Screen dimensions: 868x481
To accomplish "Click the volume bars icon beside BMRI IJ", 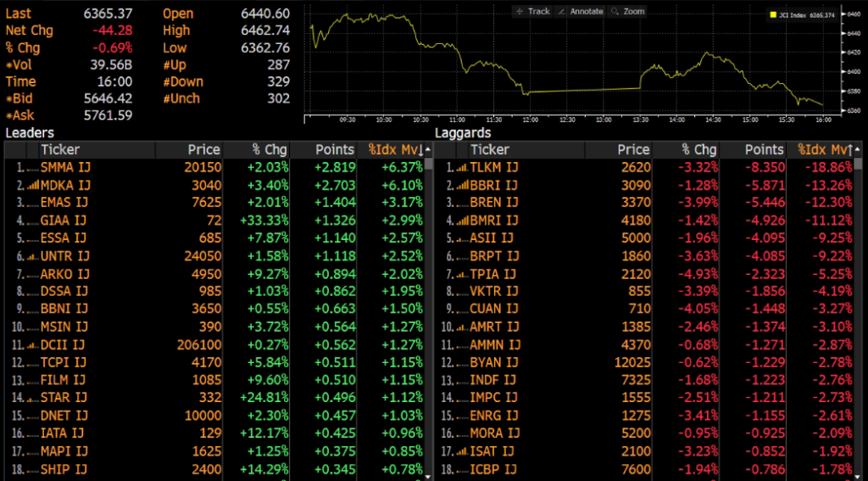I will (x=461, y=221).
